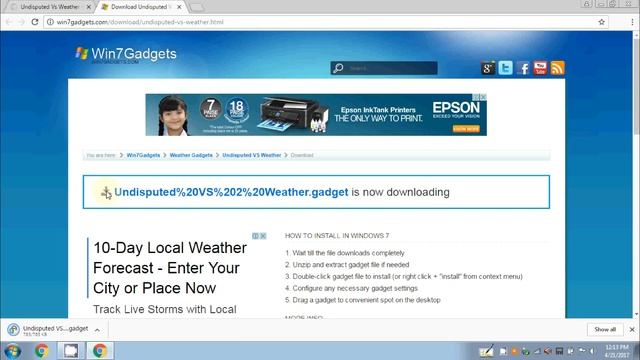
Task: Follow the Win7Gadgets breadcrumb link
Action: [x=143, y=156]
